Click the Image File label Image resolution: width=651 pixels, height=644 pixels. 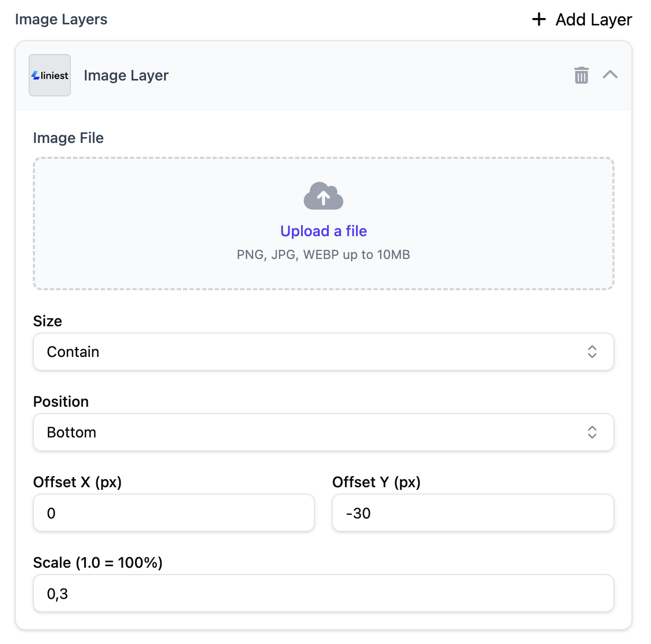(x=68, y=138)
